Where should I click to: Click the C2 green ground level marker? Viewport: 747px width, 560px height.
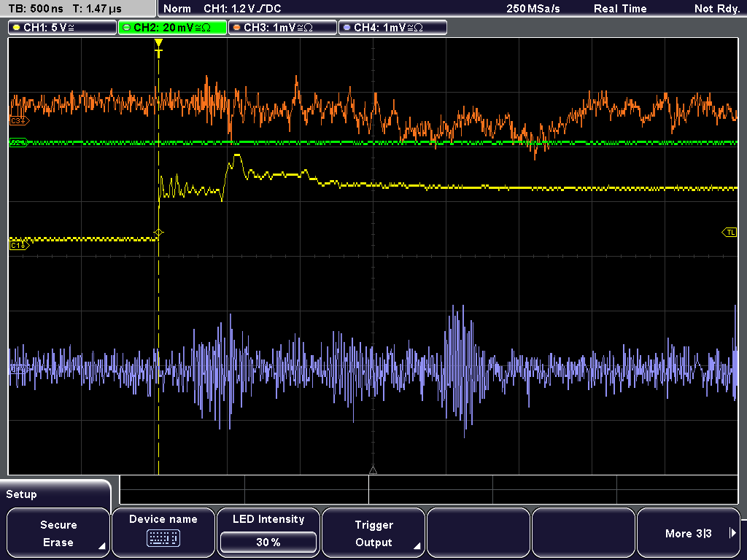(18, 142)
